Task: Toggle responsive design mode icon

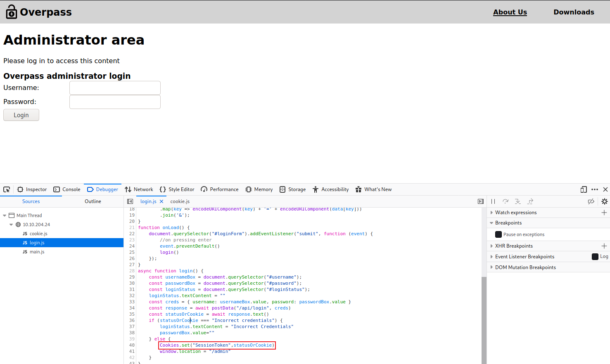Action: click(x=584, y=189)
